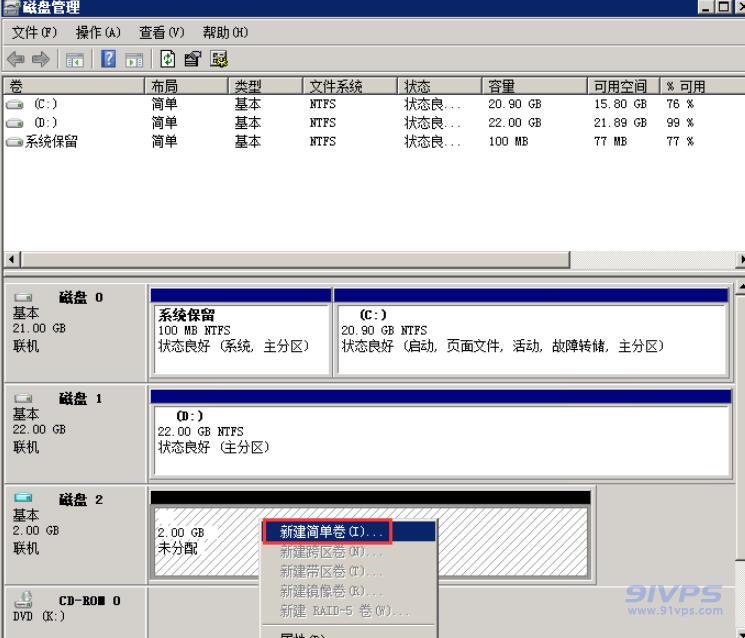The height and width of the screenshot is (638, 745).
Task: Click the 磁盘管理 title bar icon
Action: click(x=10, y=7)
